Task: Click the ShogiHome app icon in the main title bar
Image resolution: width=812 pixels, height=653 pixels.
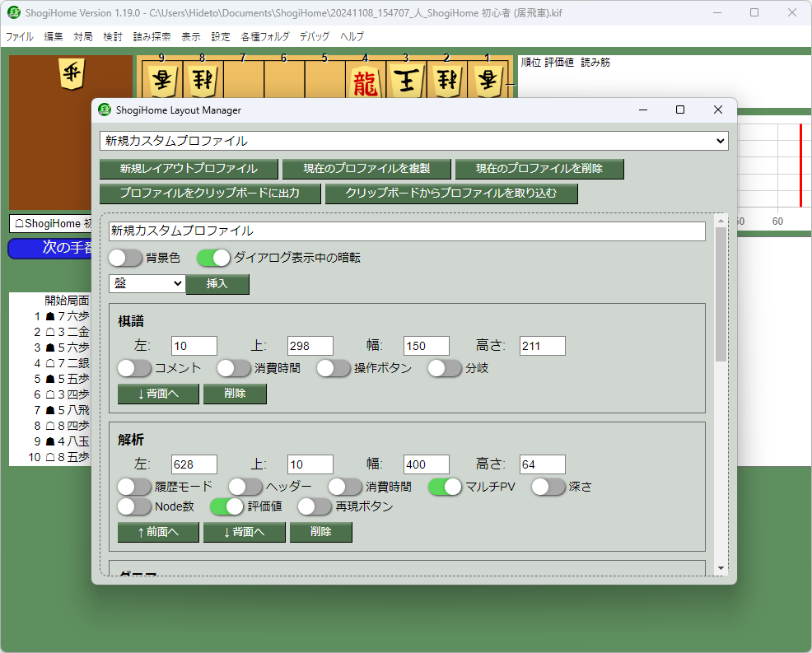Action: pyautogui.click(x=15, y=12)
